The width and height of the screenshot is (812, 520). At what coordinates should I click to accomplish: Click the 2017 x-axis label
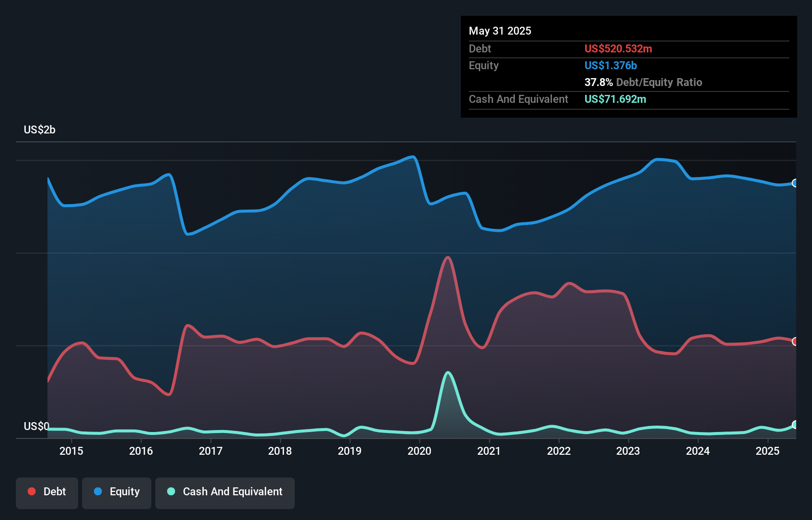tap(211, 451)
